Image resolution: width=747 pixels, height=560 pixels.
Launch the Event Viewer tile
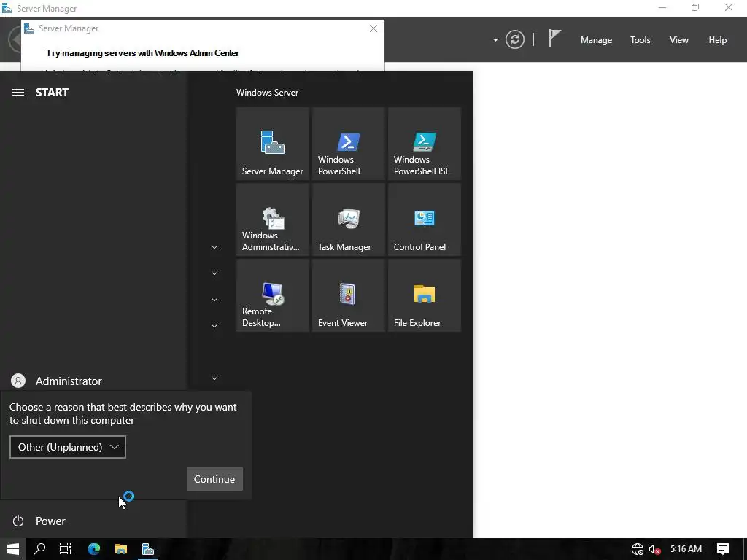348,295
